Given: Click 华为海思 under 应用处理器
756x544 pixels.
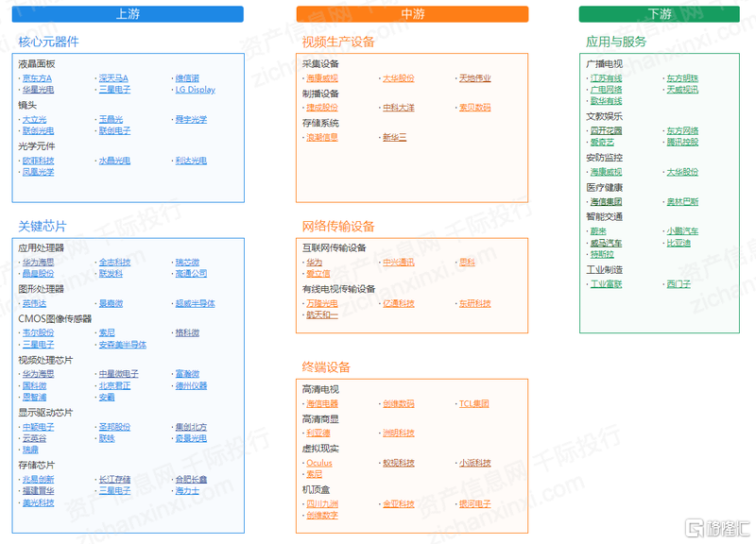Looking at the screenshot, I should click(38, 263).
